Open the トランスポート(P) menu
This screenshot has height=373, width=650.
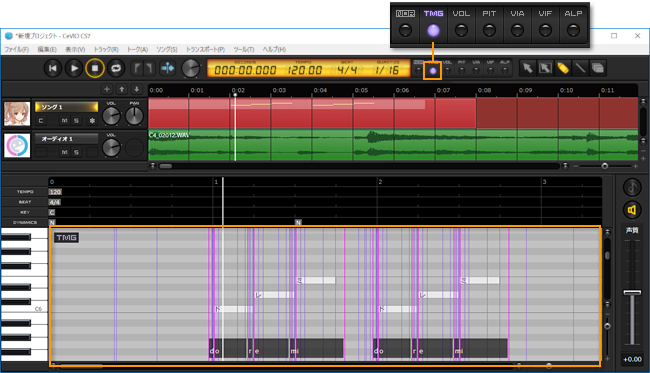[205, 49]
